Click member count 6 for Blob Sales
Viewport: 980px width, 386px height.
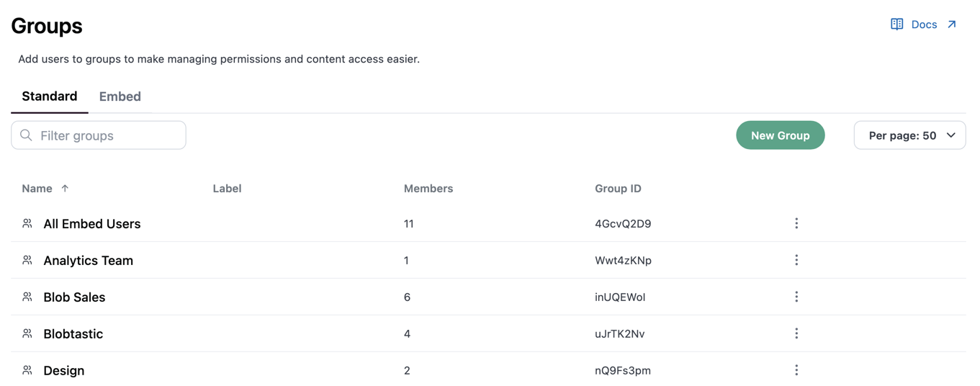tap(407, 297)
